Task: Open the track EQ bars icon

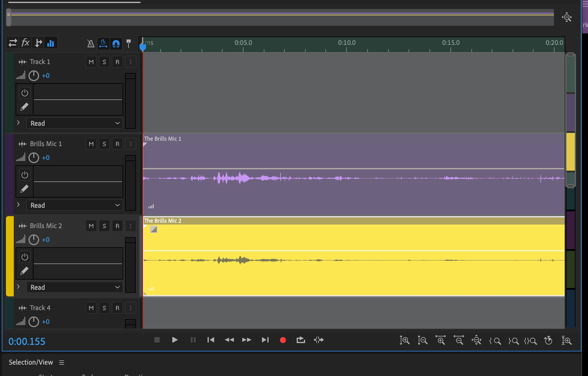Action: pos(51,43)
